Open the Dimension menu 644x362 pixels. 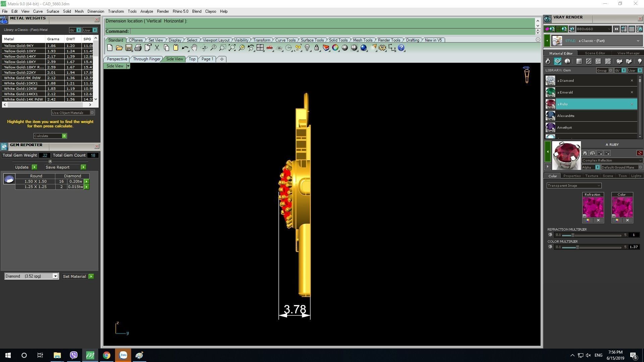(x=96, y=11)
